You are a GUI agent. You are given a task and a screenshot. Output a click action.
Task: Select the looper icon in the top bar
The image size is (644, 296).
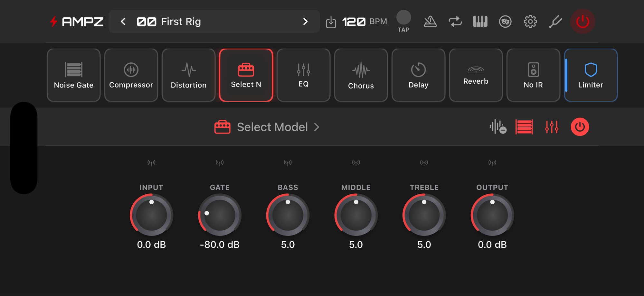455,22
